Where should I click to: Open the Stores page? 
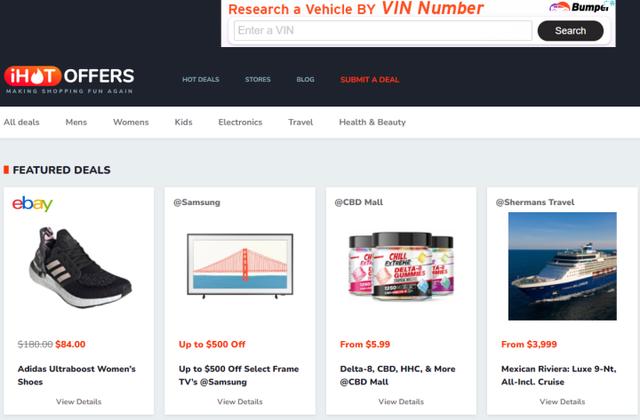pos(258,80)
